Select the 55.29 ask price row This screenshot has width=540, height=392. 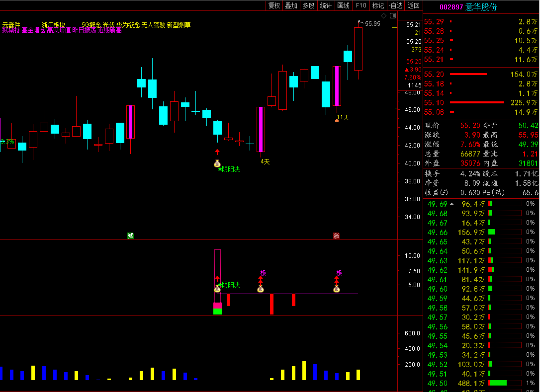(481, 22)
